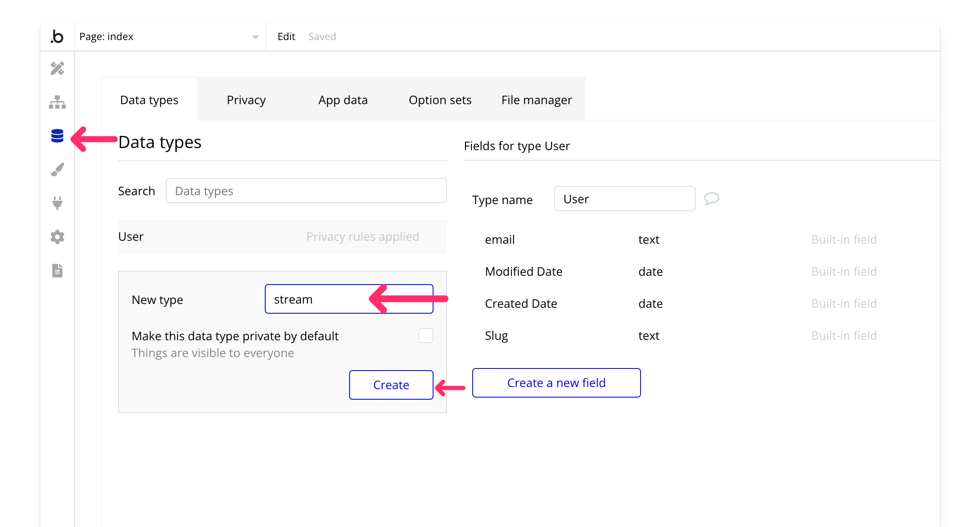The height and width of the screenshot is (527, 980).
Task: Switch to the Privacy tab
Action: (x=246, y=100)
